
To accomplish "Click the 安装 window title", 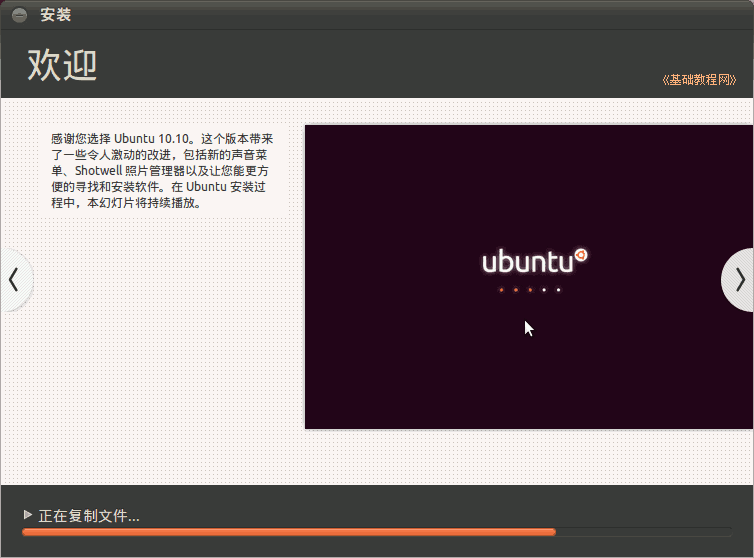I will pyautogui.click(x=55, y=14).
